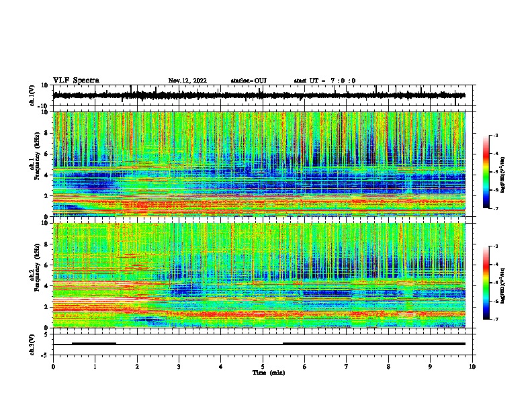The image size is (532, 411).
Task: Click the "-3" label on ch.1 colorbar
Action: [x=495, y=135]
